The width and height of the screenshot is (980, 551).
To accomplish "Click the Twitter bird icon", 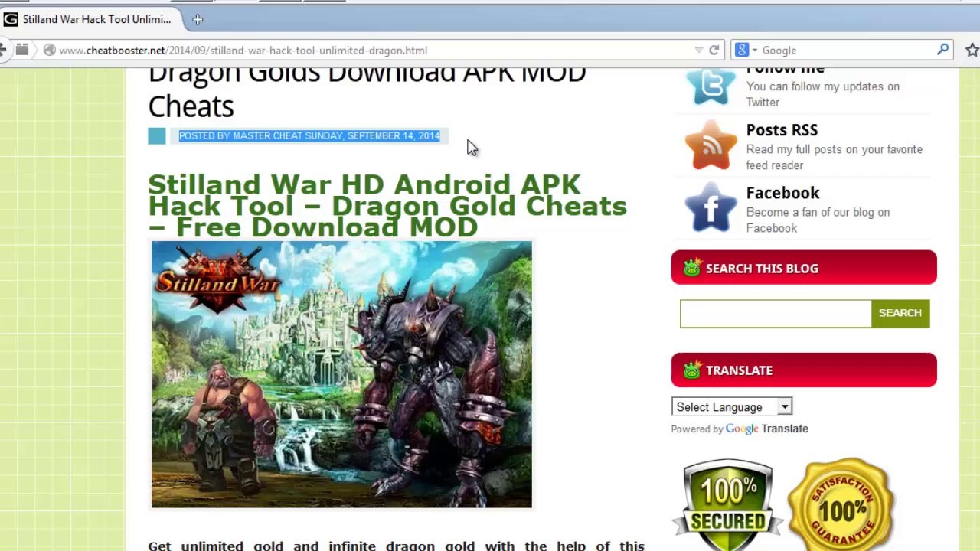I will pyautogui.click(x=710, y=84).
